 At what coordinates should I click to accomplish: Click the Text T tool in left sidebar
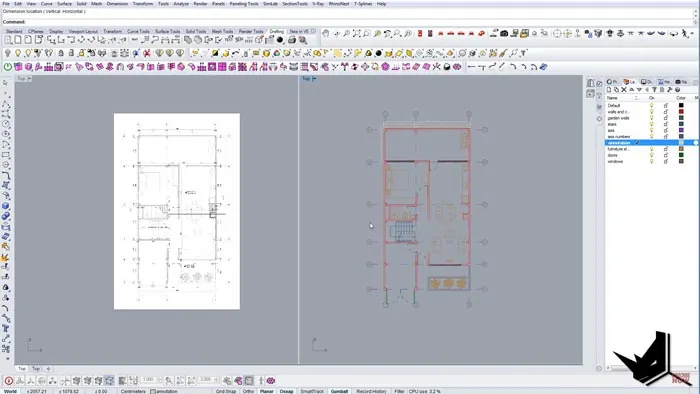tap(5, 328)
